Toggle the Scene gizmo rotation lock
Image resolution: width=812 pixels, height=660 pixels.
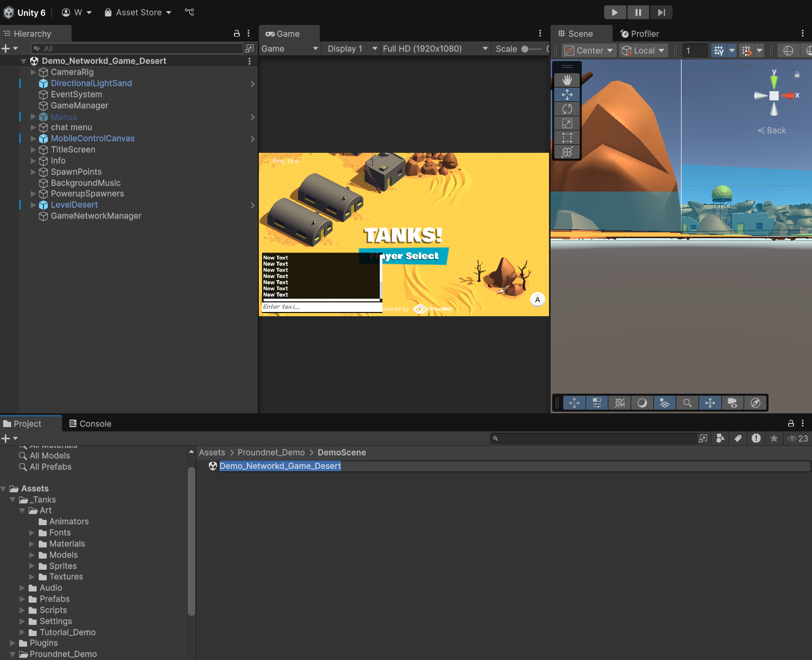(797, 75)
